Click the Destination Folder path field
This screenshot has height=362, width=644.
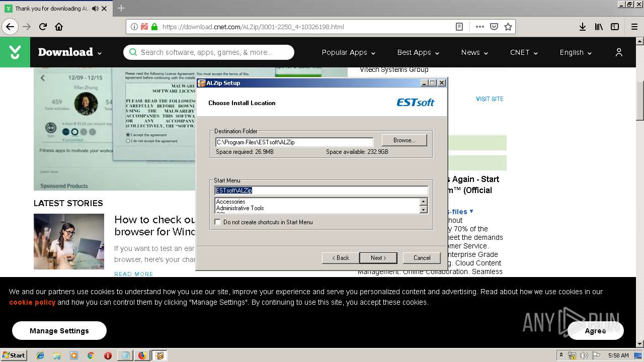point(294,142)
